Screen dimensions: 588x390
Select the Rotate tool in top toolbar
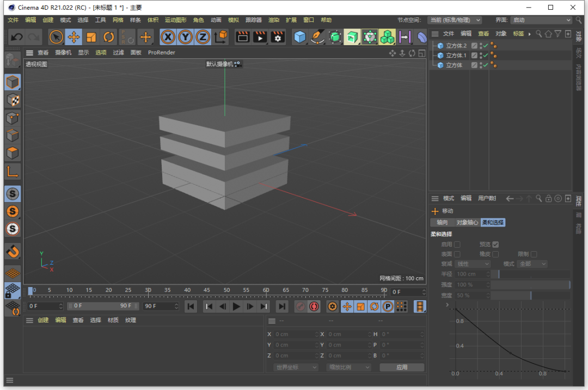pyautogui.click(x=109, y=37)
